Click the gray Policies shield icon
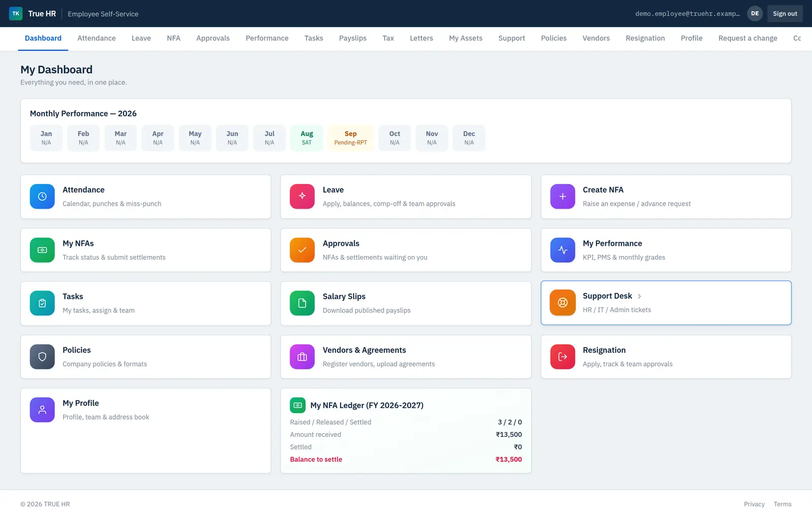The width and height of the screenshot is (812, 508). click(x=42, y=357)
